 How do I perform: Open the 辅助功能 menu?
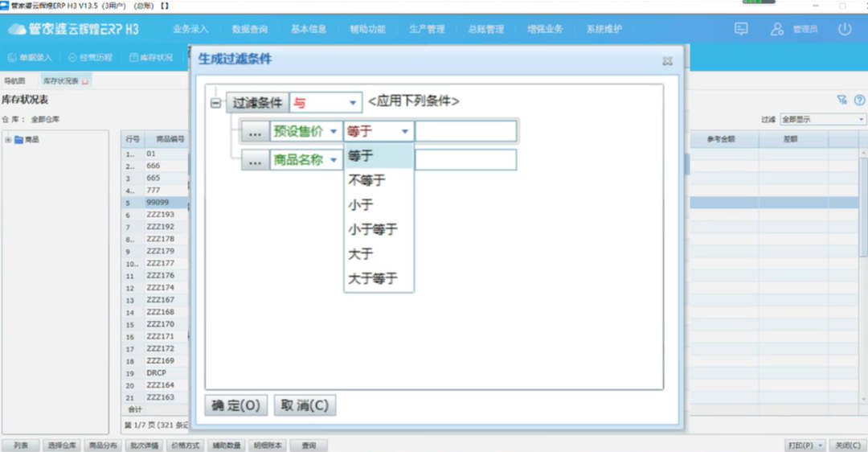[367, 29]
